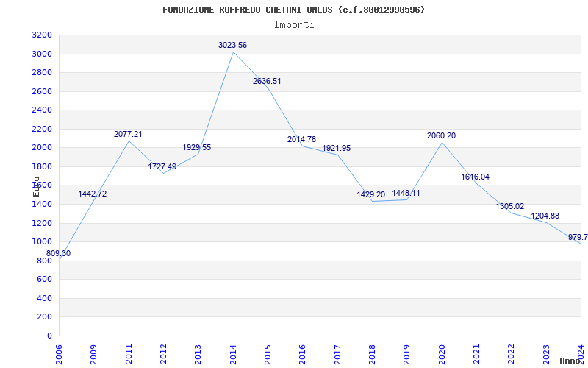Select the 1204.88 data label

pos(545,216)
